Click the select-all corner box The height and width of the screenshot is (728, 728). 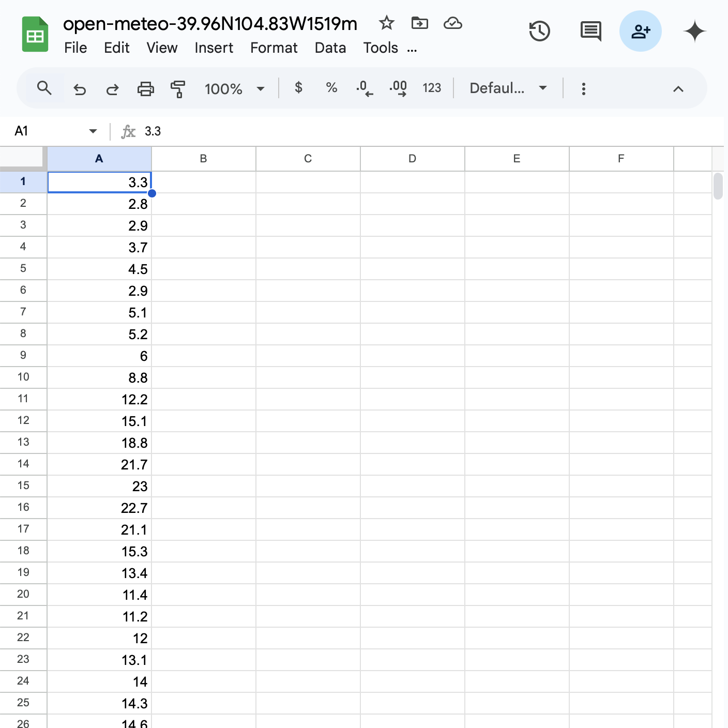pyautogui.click(x=22, y=158)
